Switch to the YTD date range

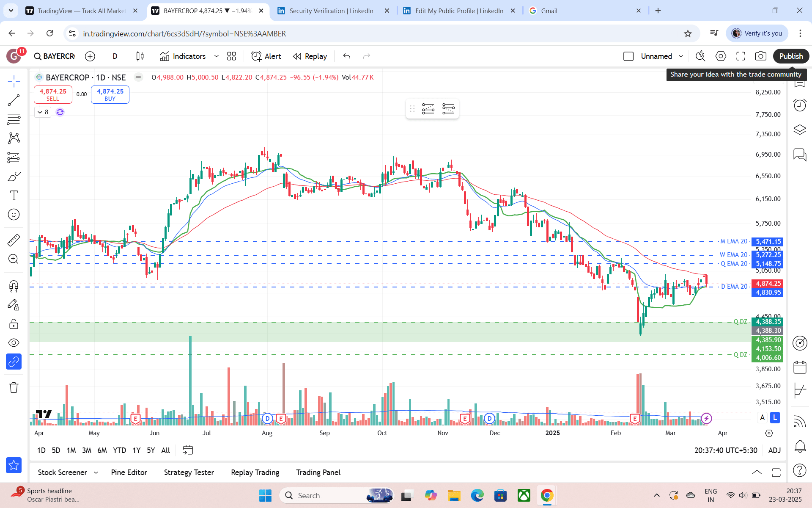coord(120,450)
